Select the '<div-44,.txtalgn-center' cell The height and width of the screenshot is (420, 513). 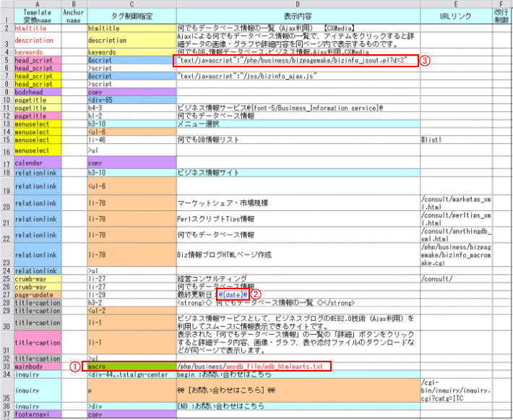pyautogui.click(x=132, y=374)
